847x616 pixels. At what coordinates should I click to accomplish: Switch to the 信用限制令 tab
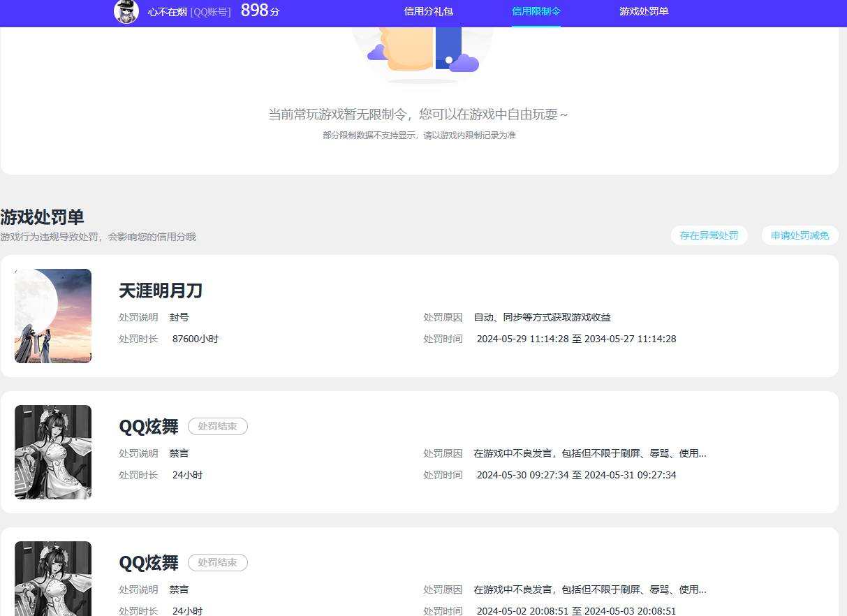(536, 11)
